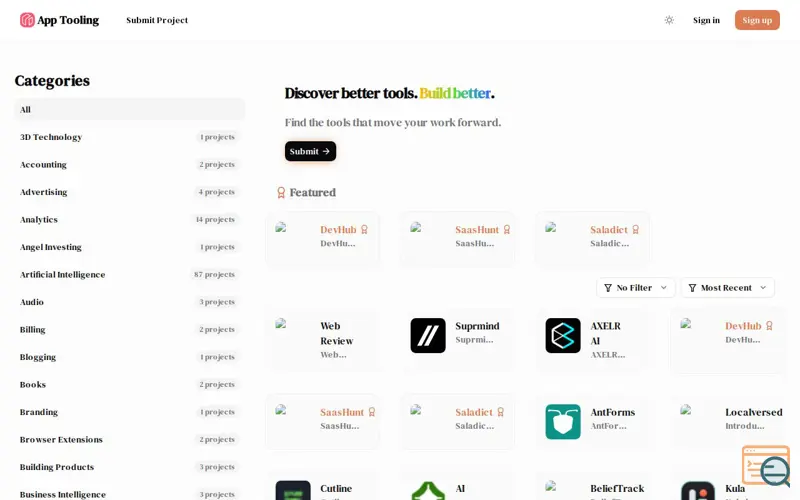Open the Browser Extensions category
800x500 pixels.
[x=130, y=440]
